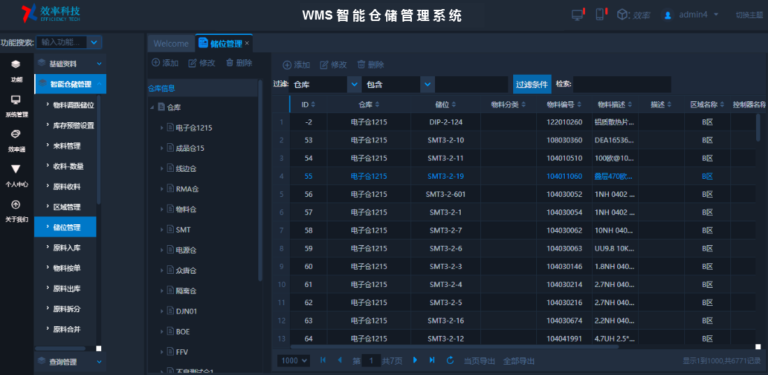Sort the table by the 物料分类 column
768x375 pixels.
(523, 104)
